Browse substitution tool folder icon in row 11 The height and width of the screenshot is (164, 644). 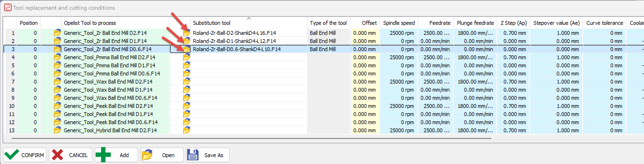186,114
